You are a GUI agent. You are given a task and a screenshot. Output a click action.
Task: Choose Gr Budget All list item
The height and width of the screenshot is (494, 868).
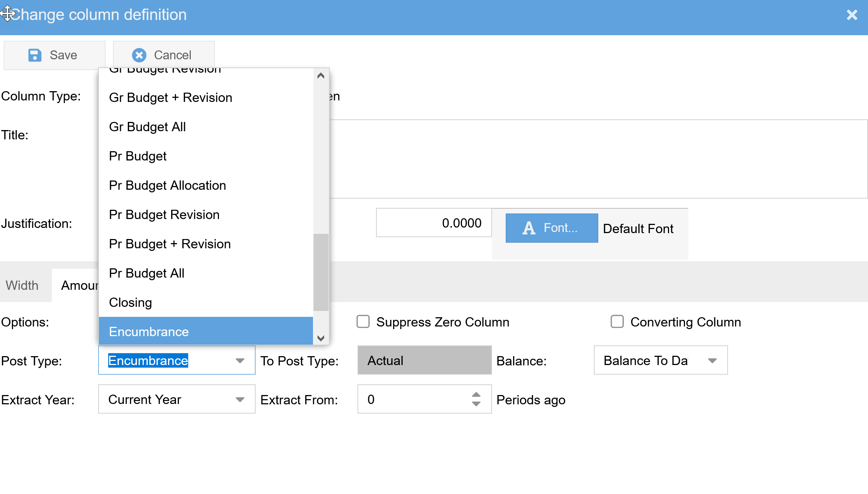tap(147, 127)
